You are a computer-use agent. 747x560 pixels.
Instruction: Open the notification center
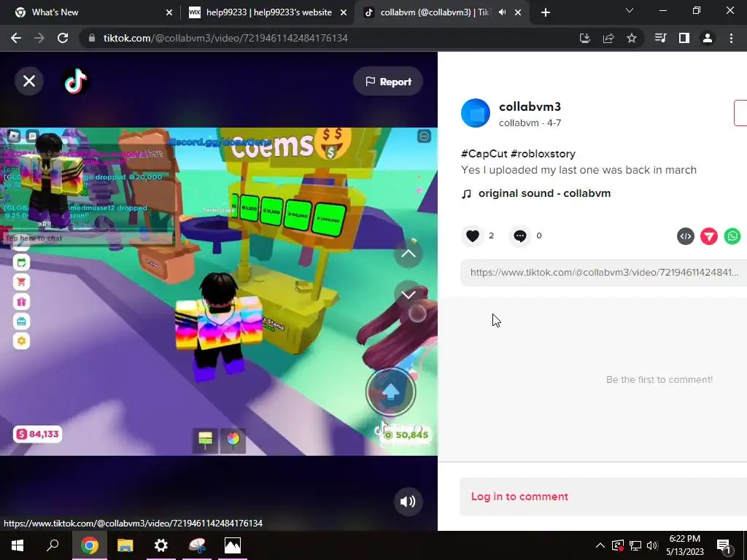coord(724,545)
